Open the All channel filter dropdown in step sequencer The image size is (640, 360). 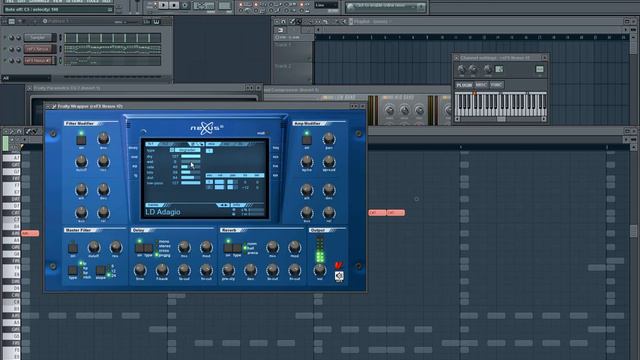27,78
